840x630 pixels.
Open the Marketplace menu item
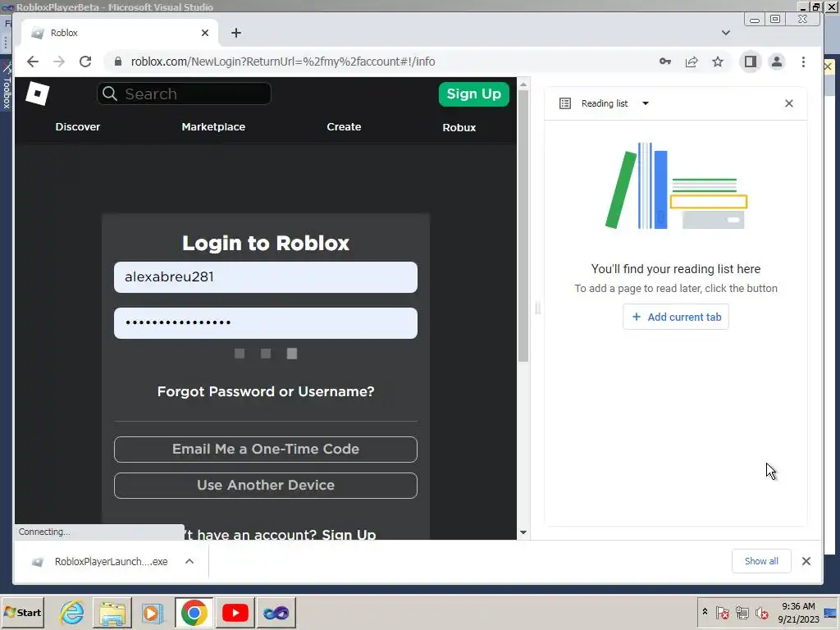pos(213,127)
